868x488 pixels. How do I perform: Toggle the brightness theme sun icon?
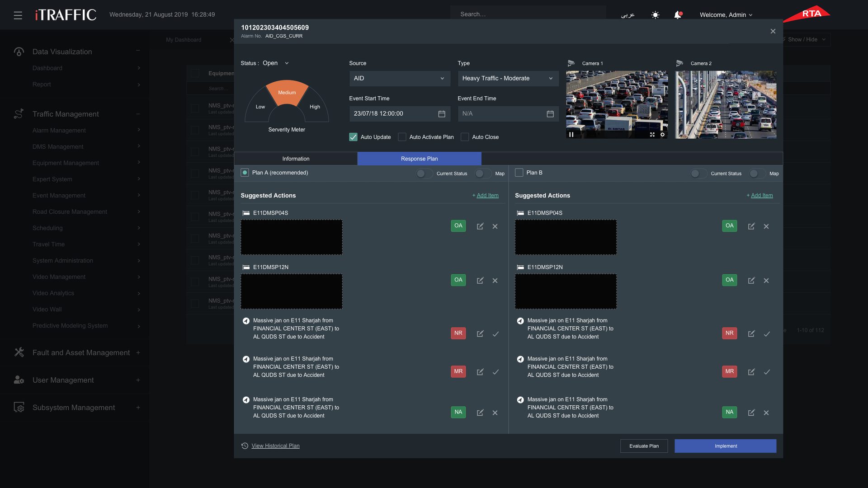click(x=655, y=15)
